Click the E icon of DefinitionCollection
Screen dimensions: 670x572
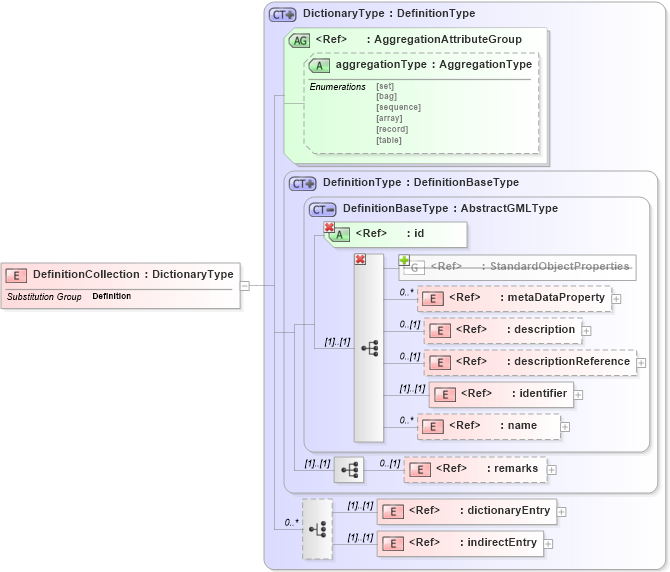coord(16,276)
